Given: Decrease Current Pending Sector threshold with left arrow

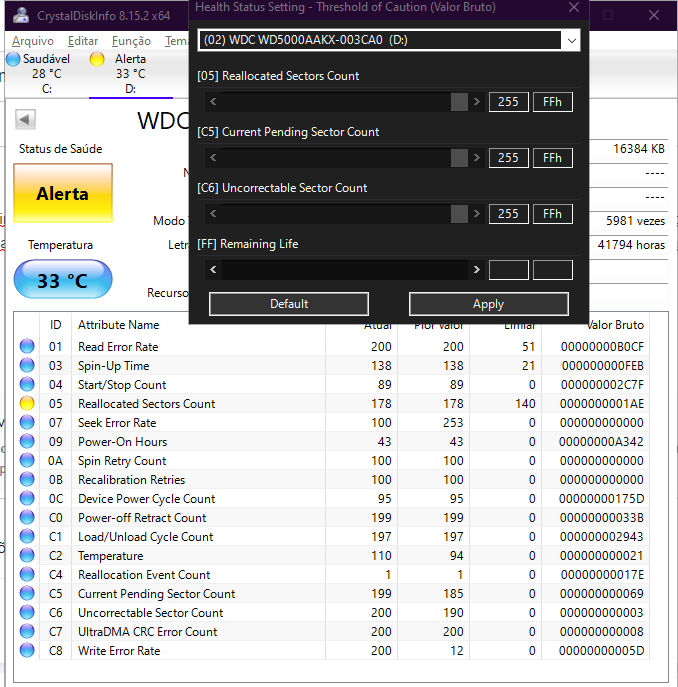Looking at the screenshot, I should 213,158.
